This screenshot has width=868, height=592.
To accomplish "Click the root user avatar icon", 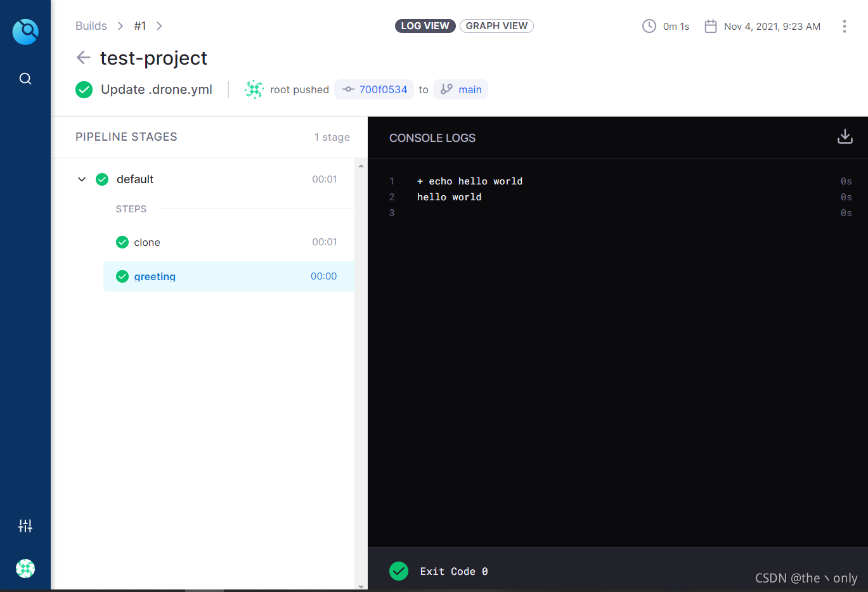I will pyautogui.click(x=254, y=89).
